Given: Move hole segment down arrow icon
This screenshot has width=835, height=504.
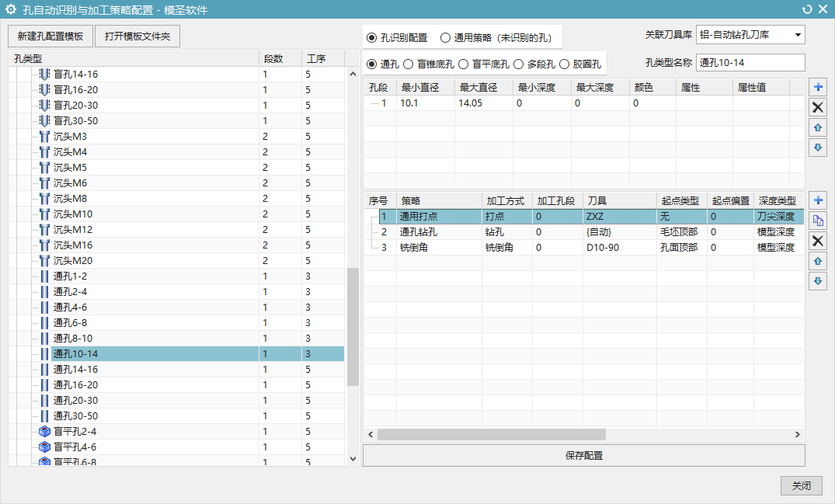Looking at the screenshot, I should coord(818,148).
